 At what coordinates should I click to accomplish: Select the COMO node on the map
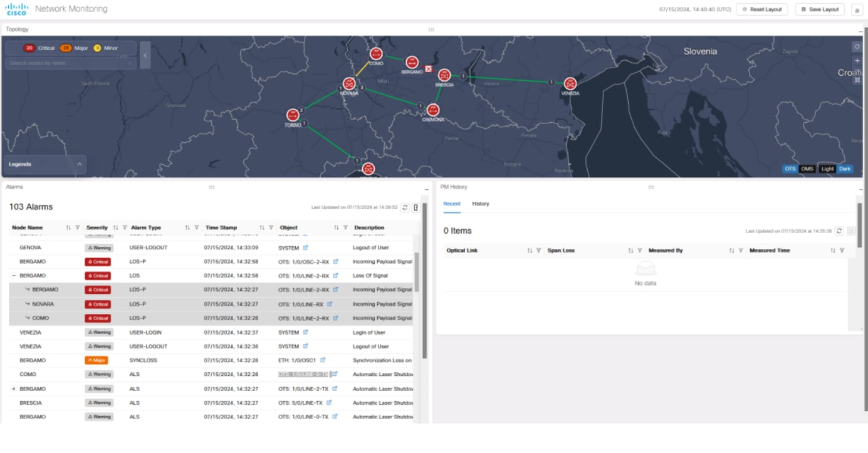[x=376, y=54]
